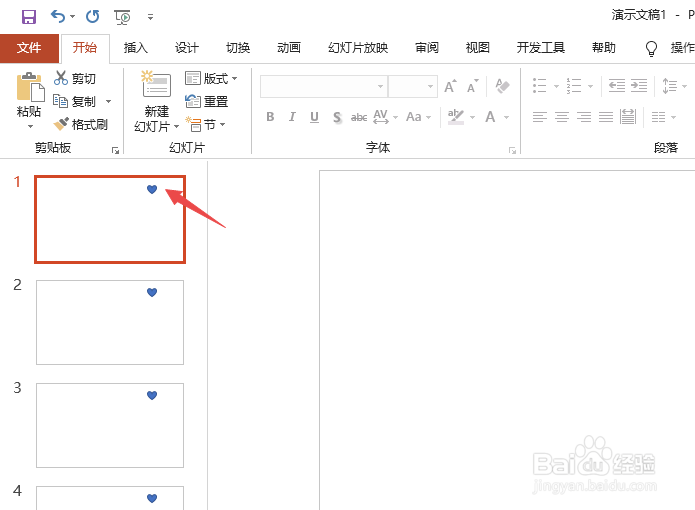Open the 节 (Section) dropdown
Viewport: 695px width, 510px height.
(206, 125)
